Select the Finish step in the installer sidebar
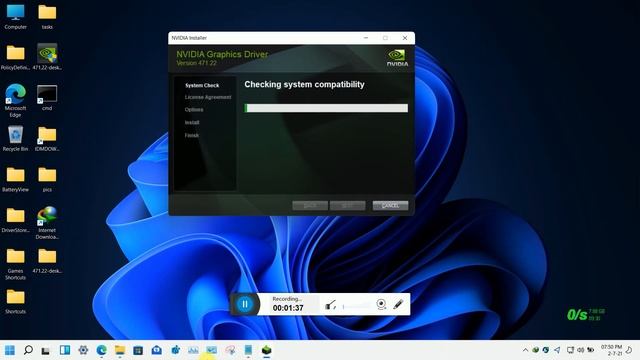This screenshot has width=640, height=360. tap(192, 135)
